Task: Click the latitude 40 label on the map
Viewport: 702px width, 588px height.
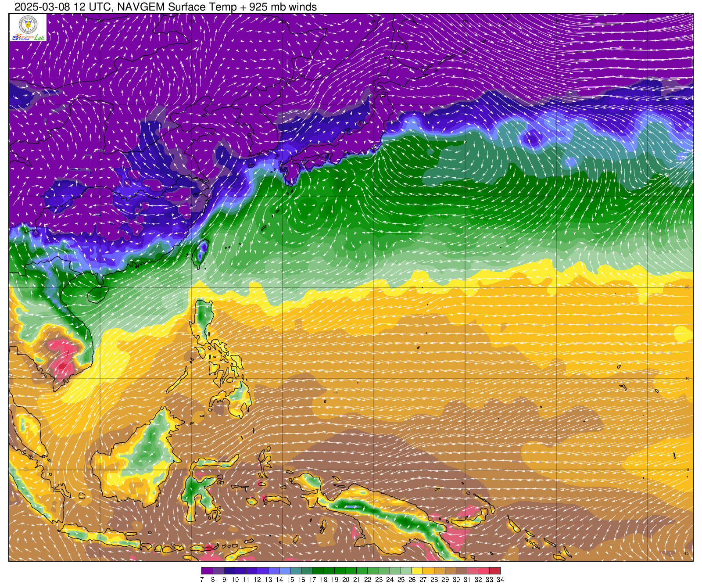Action: (x=688, y=104)
